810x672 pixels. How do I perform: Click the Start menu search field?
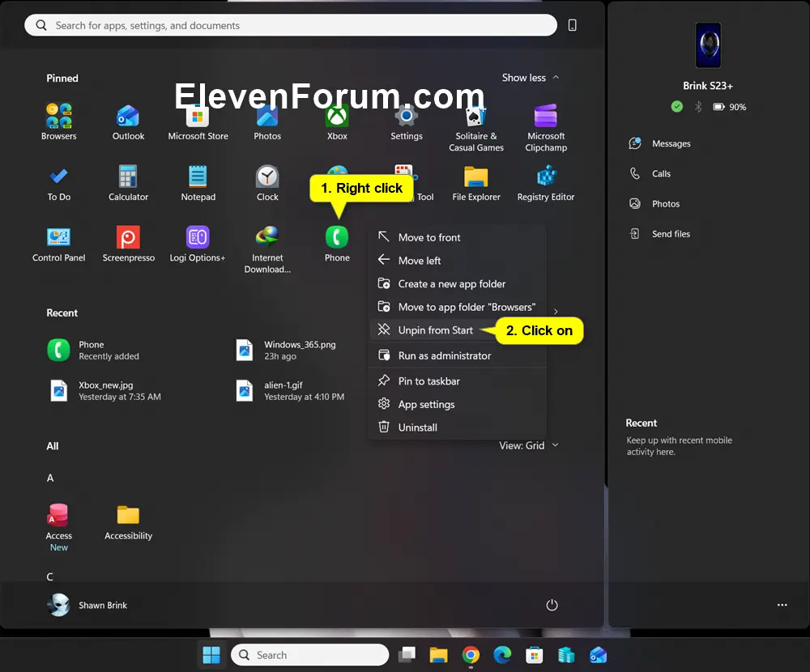(291, 25)
